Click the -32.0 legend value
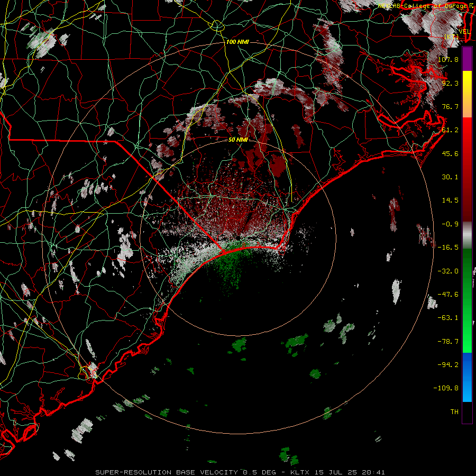The width and height of the screenshot is (476, 476). (448, 271)
